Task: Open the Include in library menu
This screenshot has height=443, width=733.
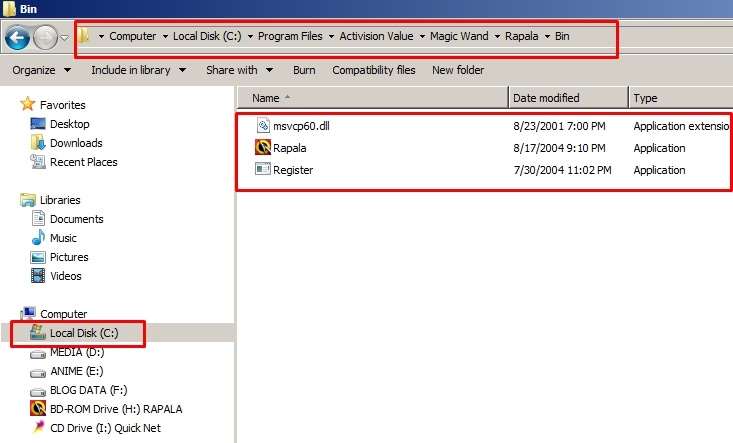Action: click(139, 70)
